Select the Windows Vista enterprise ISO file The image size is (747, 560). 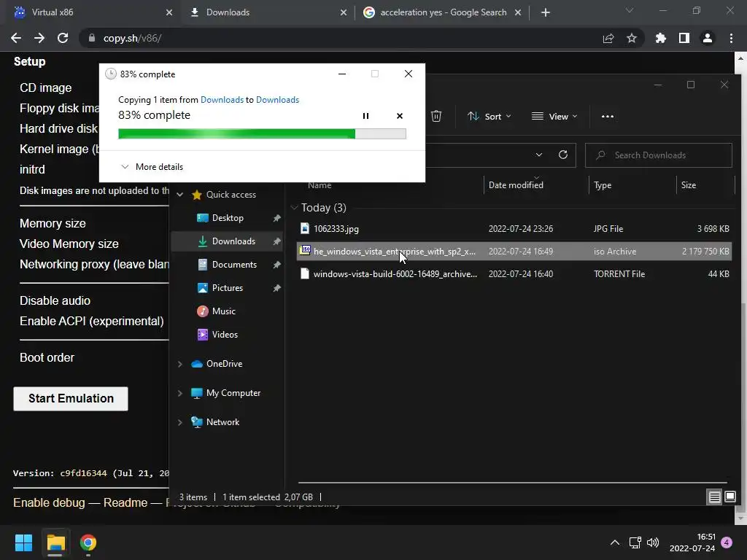point(514,252)
